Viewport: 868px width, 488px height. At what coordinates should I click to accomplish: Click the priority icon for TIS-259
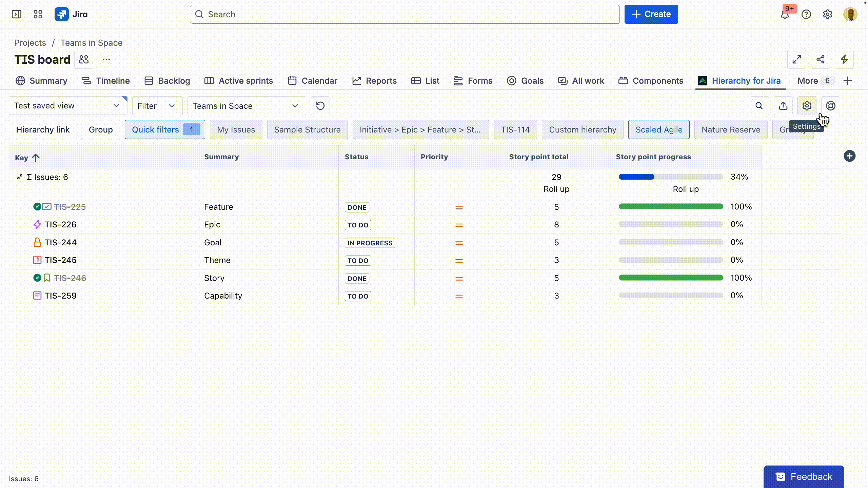pos(459,296)
